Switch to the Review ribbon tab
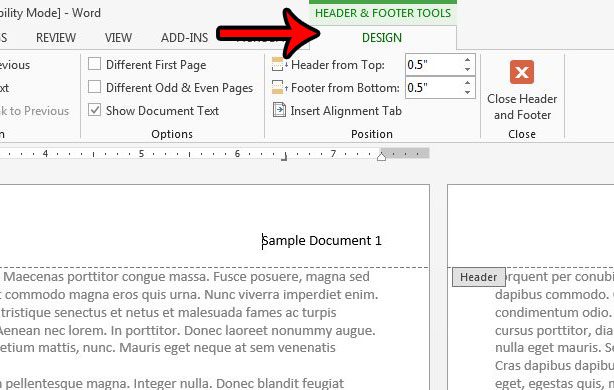 coord(56,38)
